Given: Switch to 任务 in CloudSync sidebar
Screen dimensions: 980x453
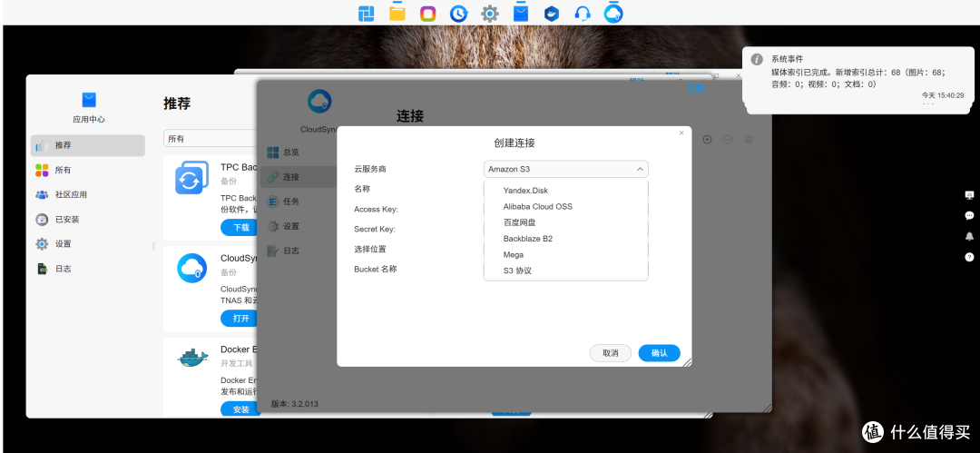Looking at the screenshot, I should pos(299,202).
